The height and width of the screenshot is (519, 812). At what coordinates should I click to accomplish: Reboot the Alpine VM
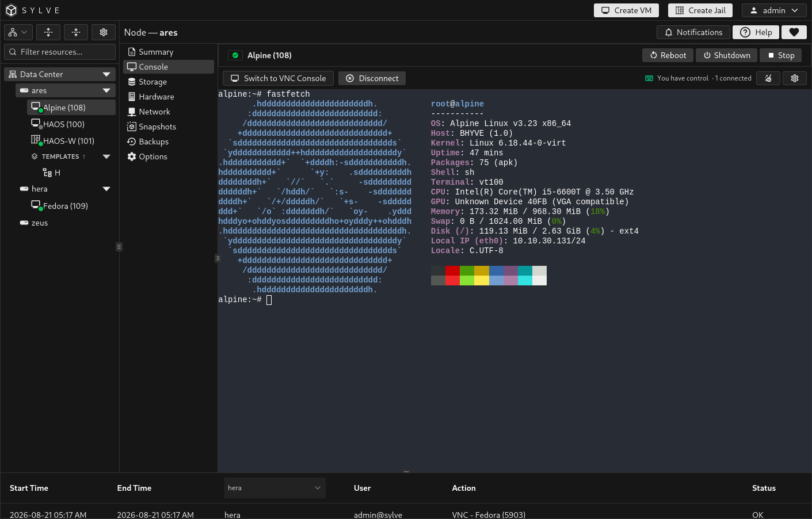(x=668, y=55)
